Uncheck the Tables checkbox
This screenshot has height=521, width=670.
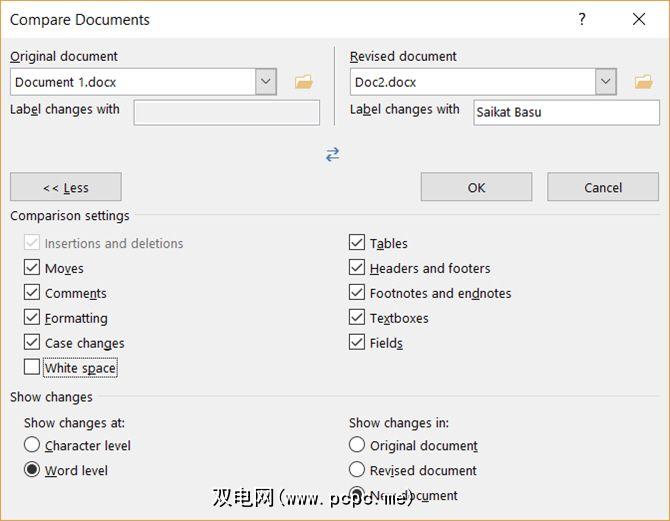coord(357,243)
